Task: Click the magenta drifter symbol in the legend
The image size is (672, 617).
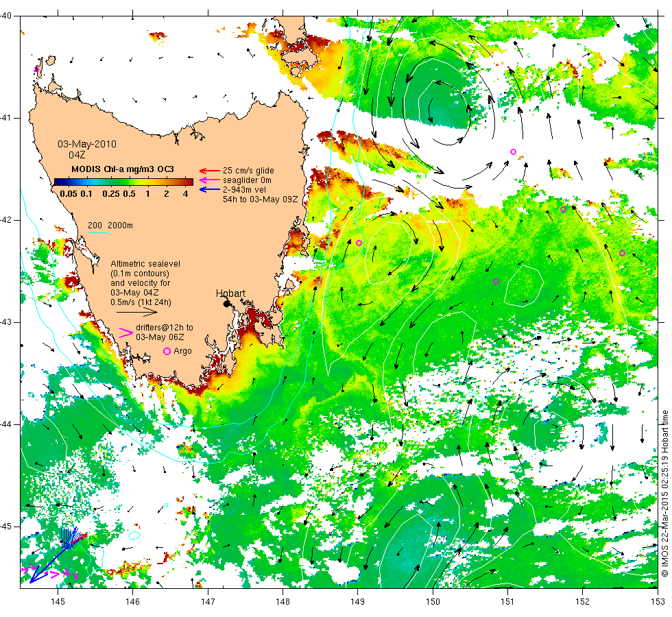Action: click(x=125, y=332)
